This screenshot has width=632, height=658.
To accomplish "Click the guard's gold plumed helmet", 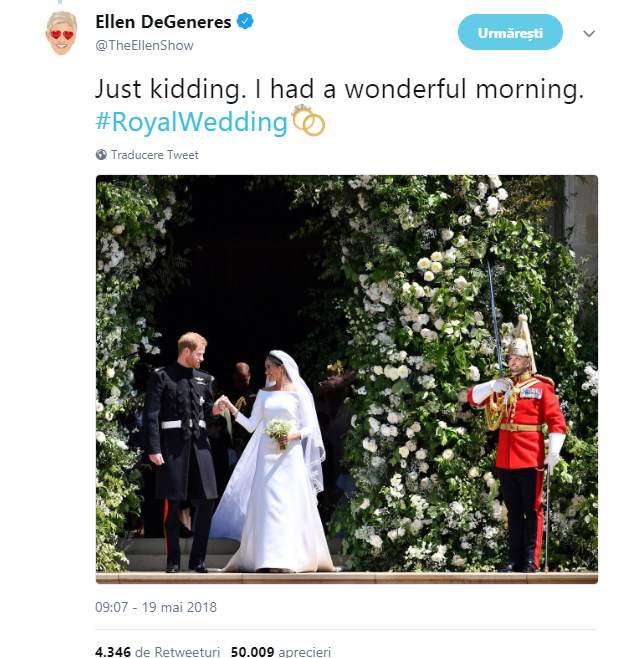I will [x=519, y=340].
